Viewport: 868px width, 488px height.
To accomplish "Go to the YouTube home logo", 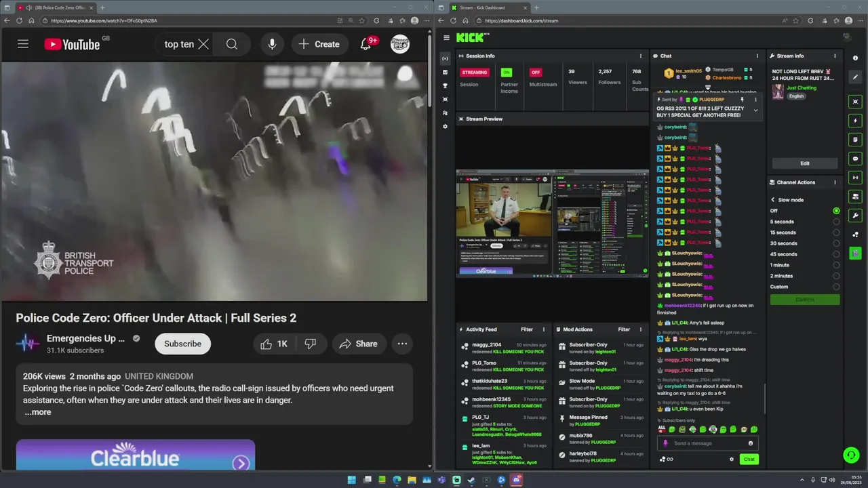I will click(x=72, y=44).
